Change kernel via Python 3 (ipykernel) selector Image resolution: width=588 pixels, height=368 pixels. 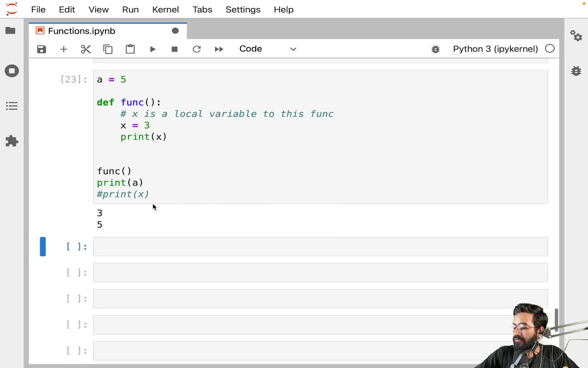point(495,49)
